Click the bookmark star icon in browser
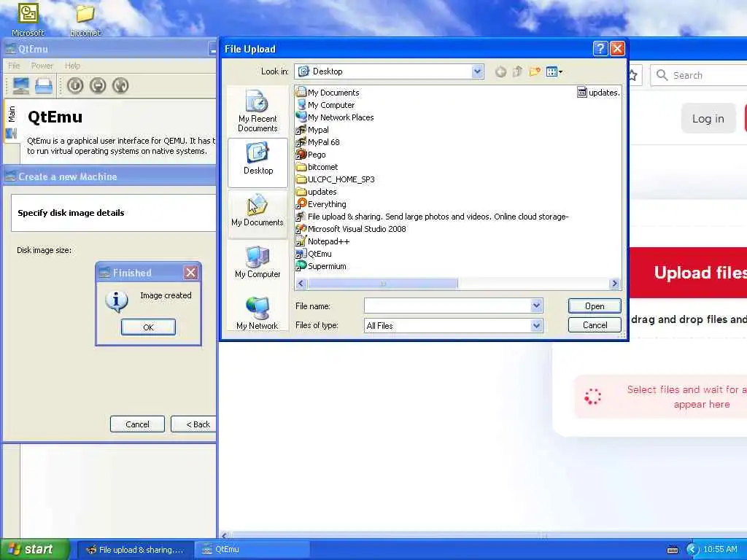The image size is (747, 560). point(633,75)
